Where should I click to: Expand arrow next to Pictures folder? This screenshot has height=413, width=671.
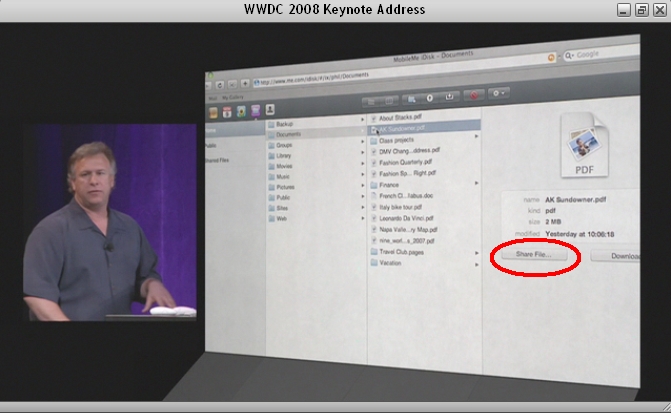tap(362, 185)
